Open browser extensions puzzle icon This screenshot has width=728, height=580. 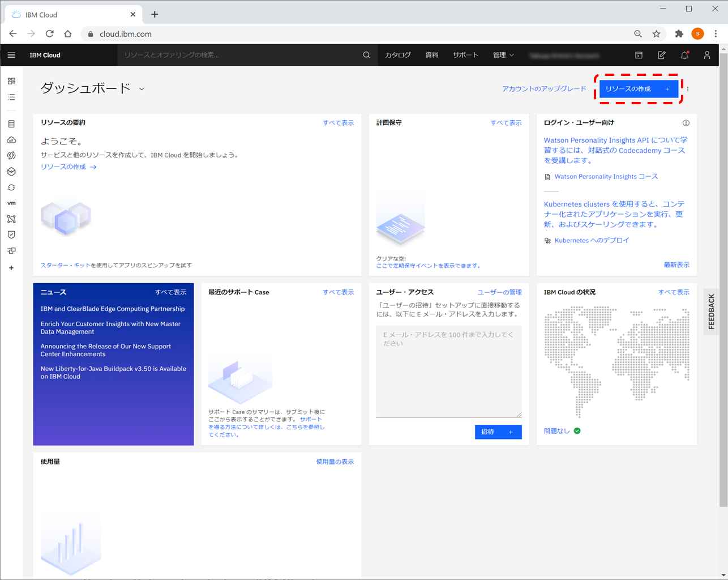pyautogui.click(x=679, y=34)
